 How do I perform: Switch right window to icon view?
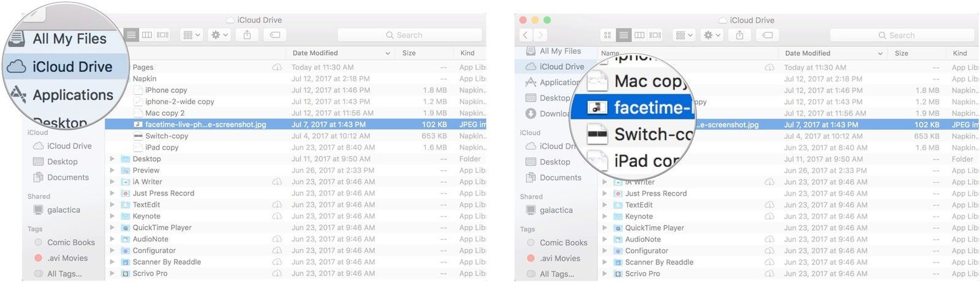click(608, 35)
